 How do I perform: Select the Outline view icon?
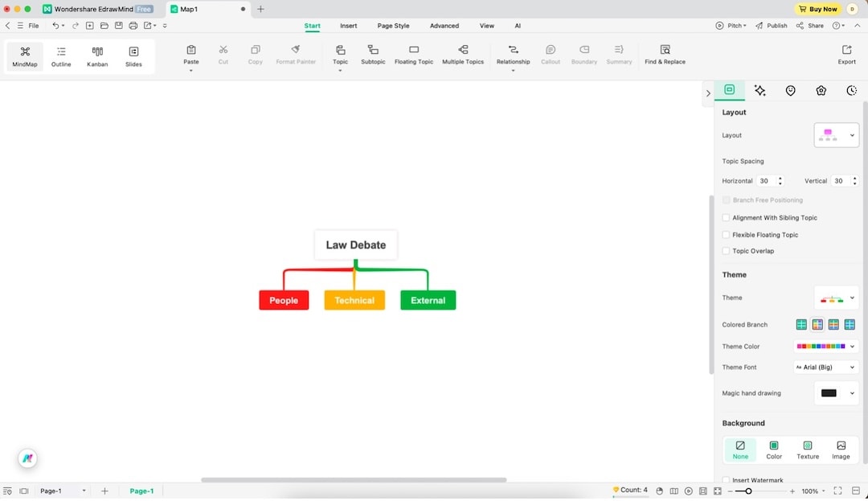pos(60,55)
